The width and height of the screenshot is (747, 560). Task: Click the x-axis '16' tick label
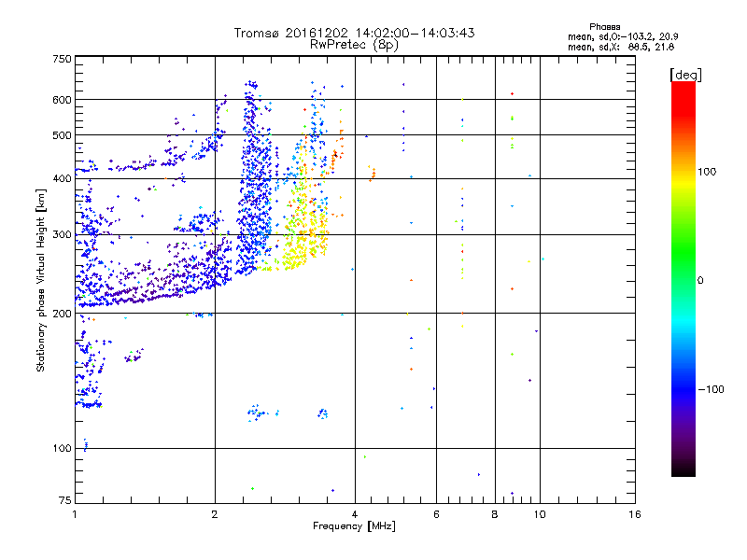tap(635, 514)
